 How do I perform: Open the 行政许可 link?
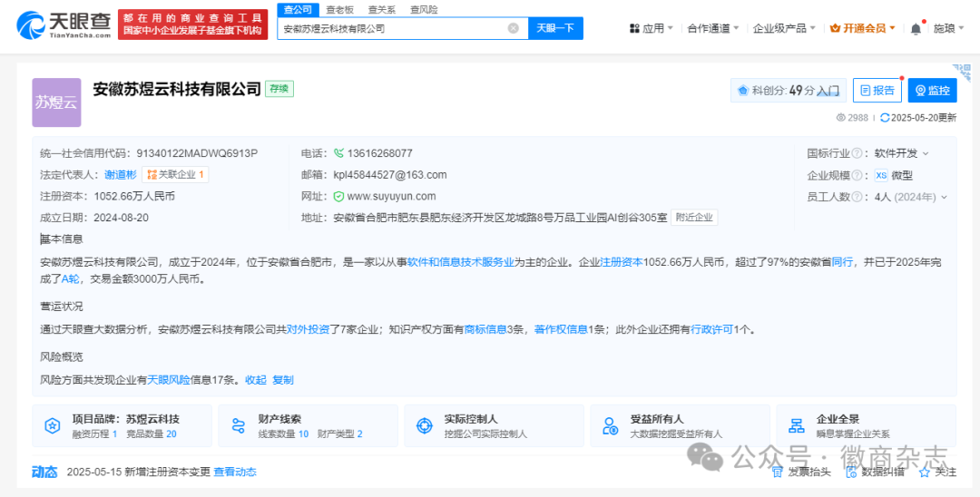(x=712, y=329)
